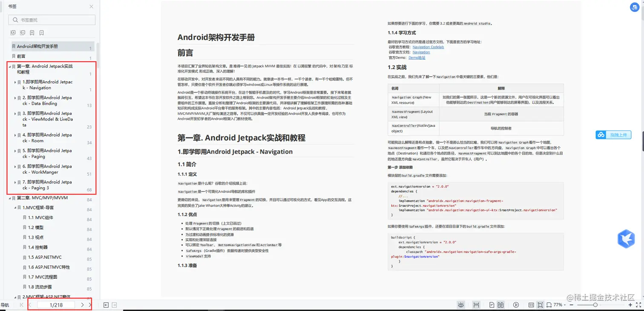Expand the 1.即学即用 Navigation bookmark
644x311 pixels.
[x=15, y=82]
